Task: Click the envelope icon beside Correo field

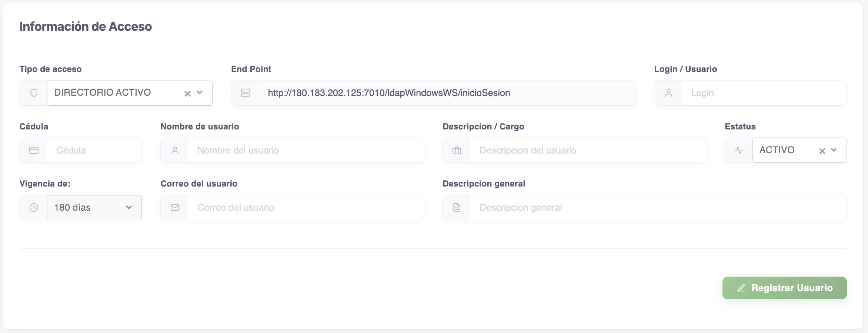Action: (175, 208)
